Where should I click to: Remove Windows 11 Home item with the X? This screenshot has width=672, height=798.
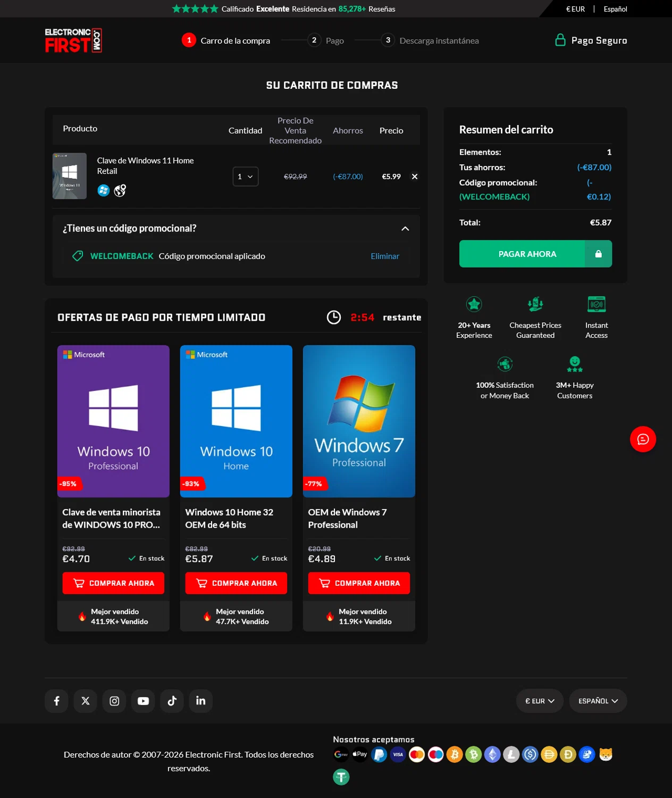click(x=415, y=177)
